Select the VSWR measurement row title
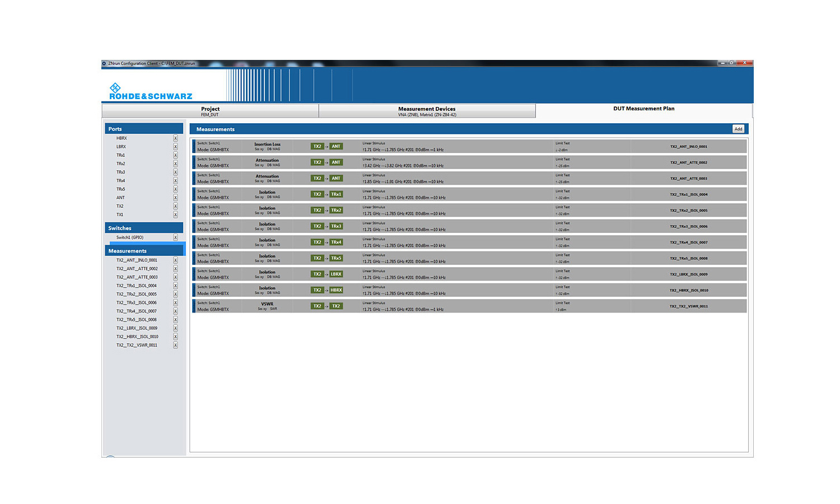This screenshot has width=840, height=504. [267, 304]
